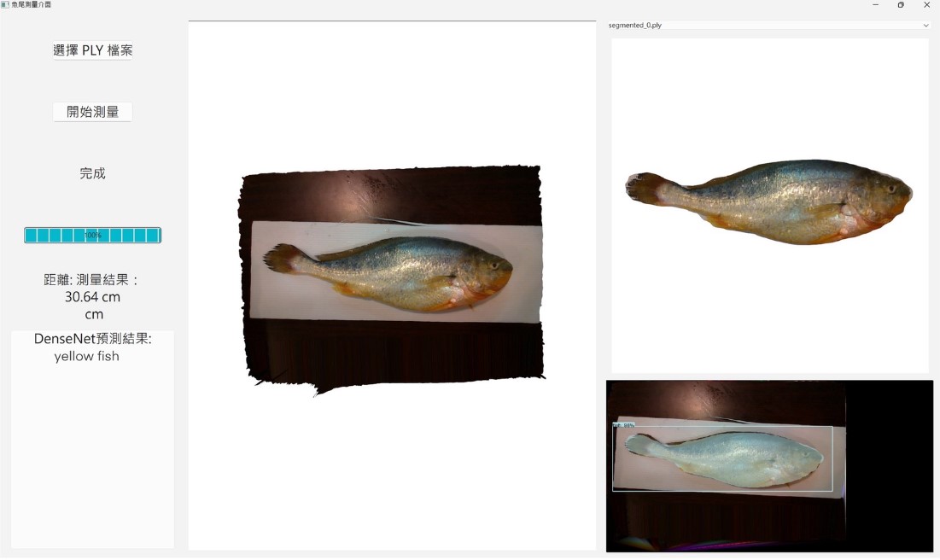Click the 完成 status label
The image size is (940, 560).
[x=92, y=173]
